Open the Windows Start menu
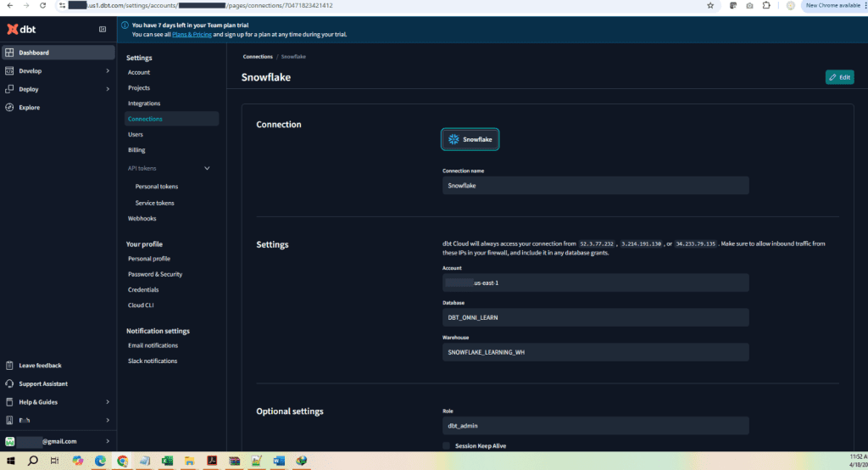 [x=10, y=461]
